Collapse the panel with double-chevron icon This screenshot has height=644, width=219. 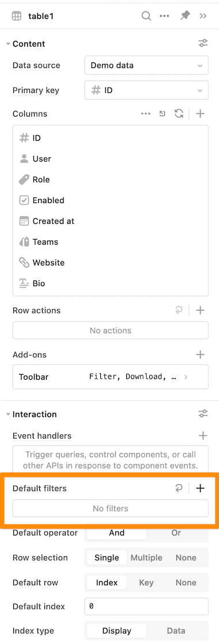203,16
